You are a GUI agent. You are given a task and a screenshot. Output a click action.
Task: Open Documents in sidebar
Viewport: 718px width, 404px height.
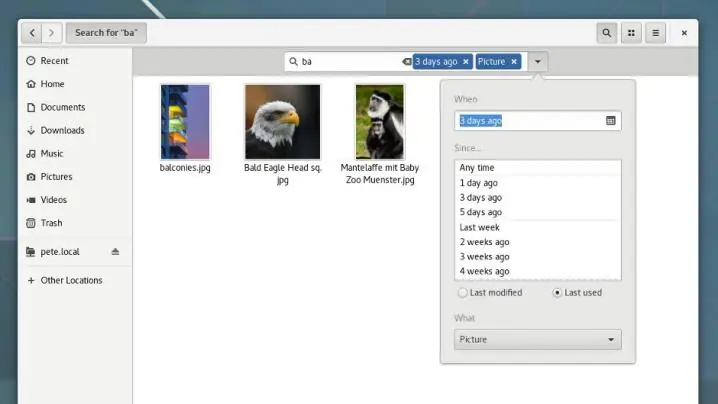click(x=76, y=107)
